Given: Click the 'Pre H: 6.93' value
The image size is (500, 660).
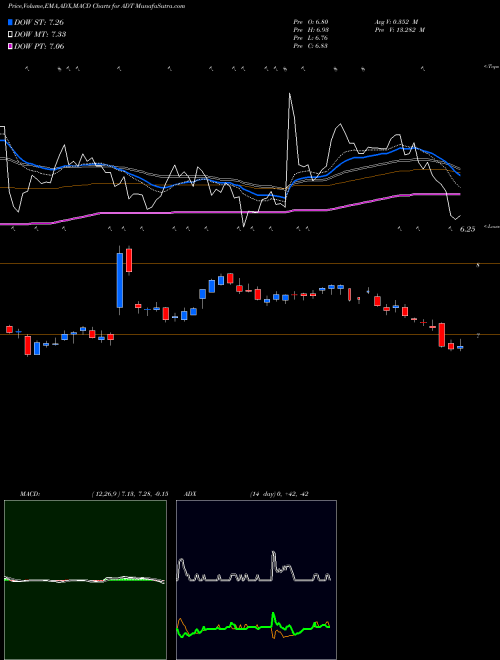Looking at the screenshot, I should click(x=311, y=30).
